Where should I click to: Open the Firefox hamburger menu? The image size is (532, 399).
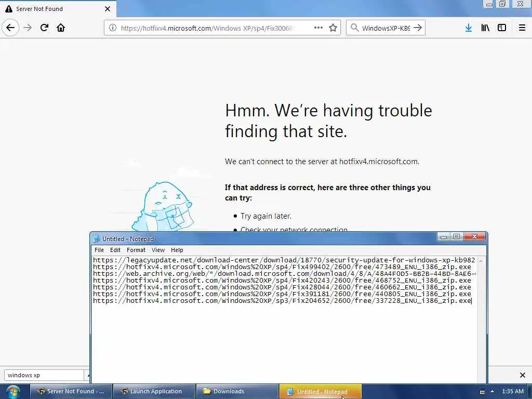[522, 28]
